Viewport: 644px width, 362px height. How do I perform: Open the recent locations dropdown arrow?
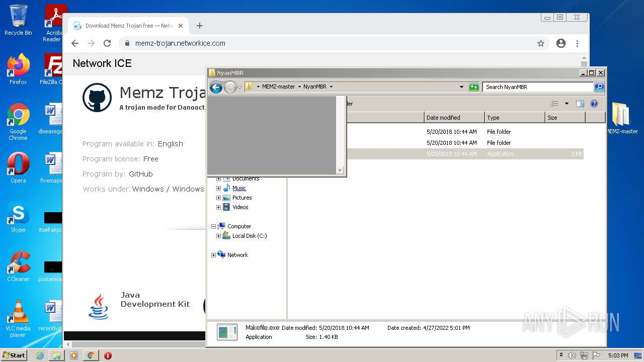click(x=239, y=87)
